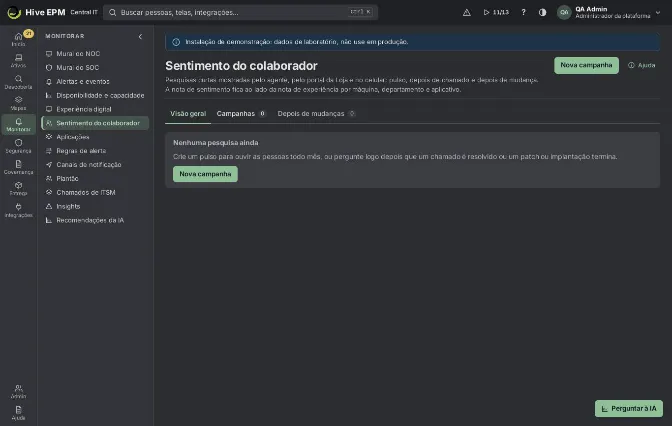The image size is (672, 426).
Task: Open the Descoberta rail icon
Action: 18,82
